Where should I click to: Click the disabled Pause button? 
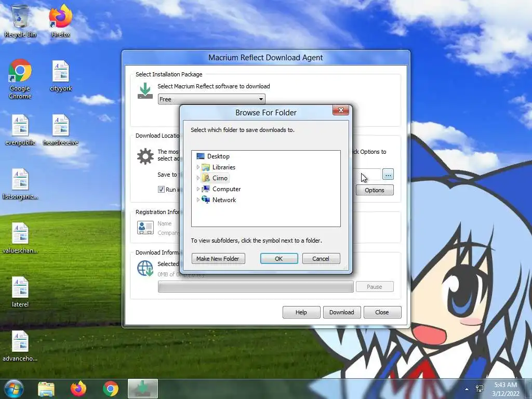click(x=375, y=287)
